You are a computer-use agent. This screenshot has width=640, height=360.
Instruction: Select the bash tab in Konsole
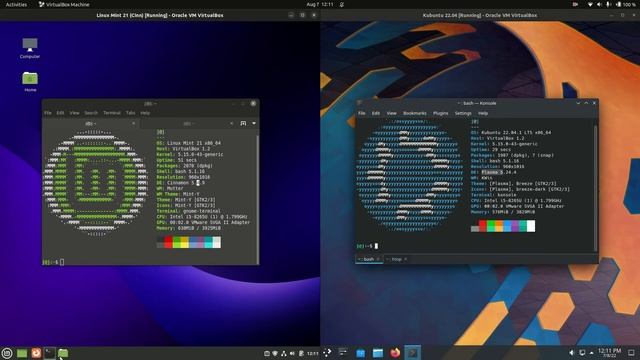pyautogui.click(x=369, y=259)
